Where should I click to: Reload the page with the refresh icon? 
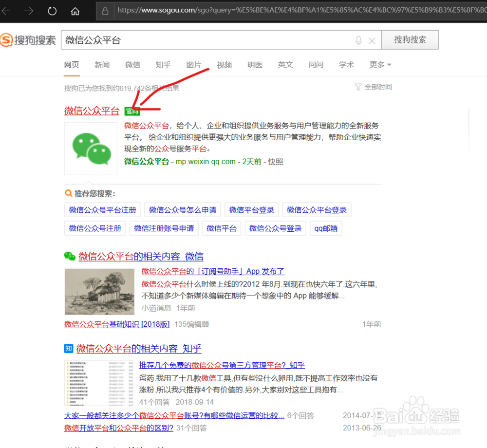[52, 11]
